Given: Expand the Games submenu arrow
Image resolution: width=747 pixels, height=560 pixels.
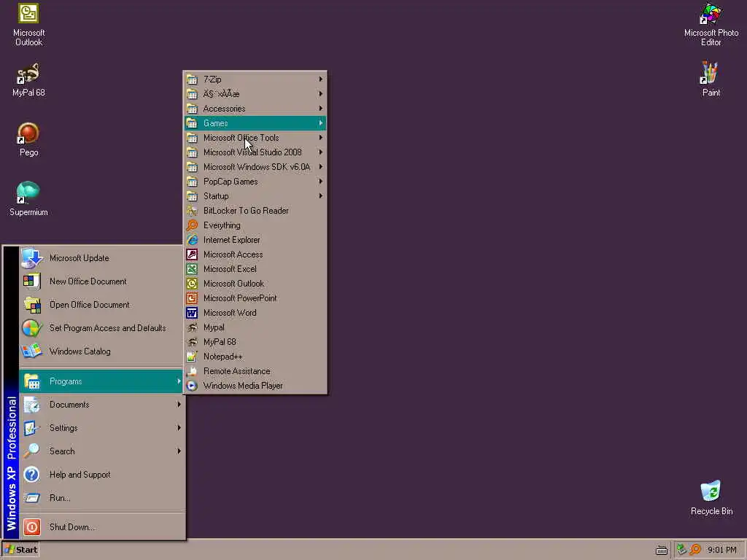Looking at the screenshot, I should (321, 122).
